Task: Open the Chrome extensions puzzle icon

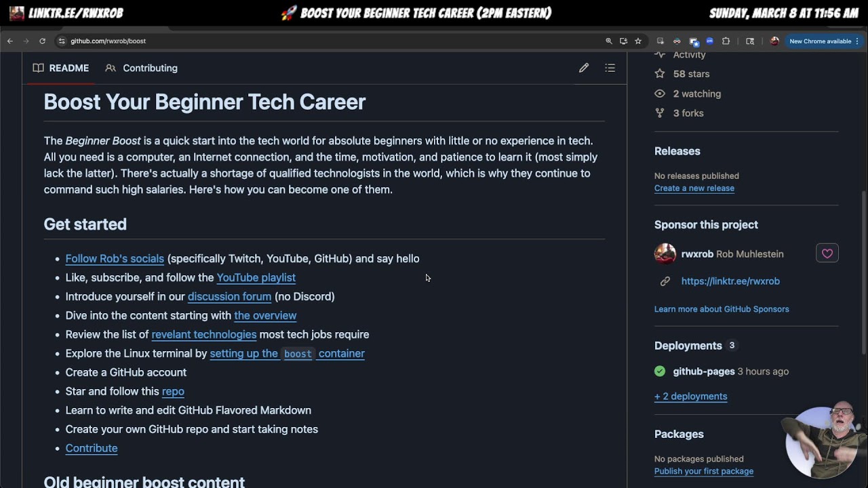Action: [726, 41]
